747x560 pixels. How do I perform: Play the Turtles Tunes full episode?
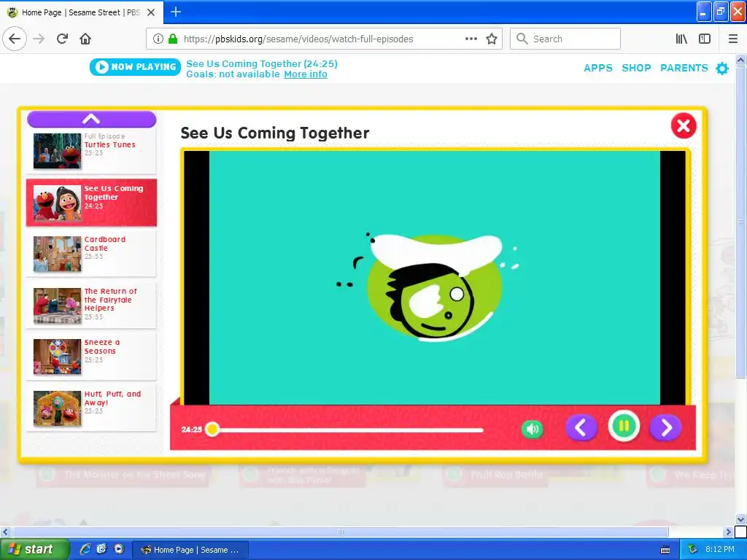click(91, 151)
